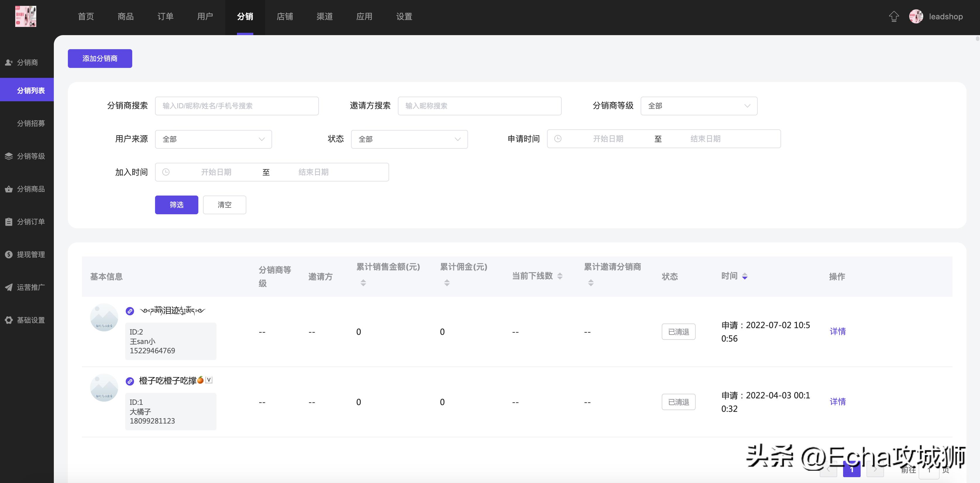Screen dimensions: 980x483
Task: Switch to the 设置 top navigation tab
Action: click(404, 16)
